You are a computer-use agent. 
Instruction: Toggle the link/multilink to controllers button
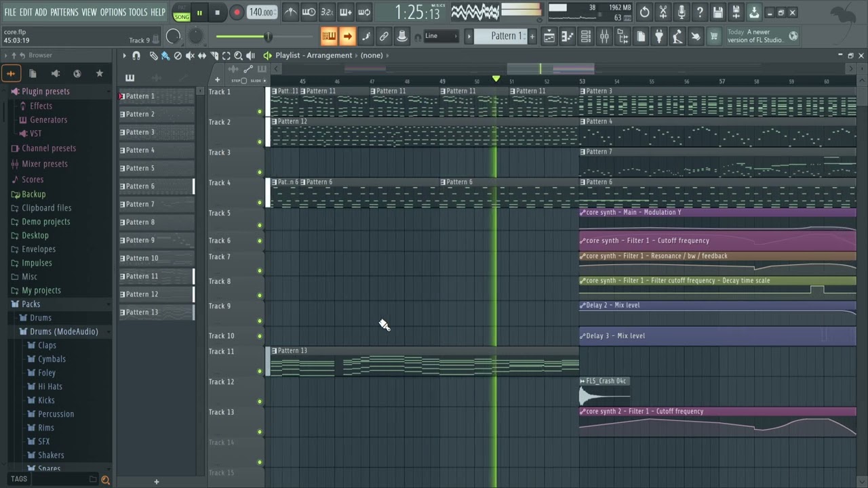pos(384,36)
